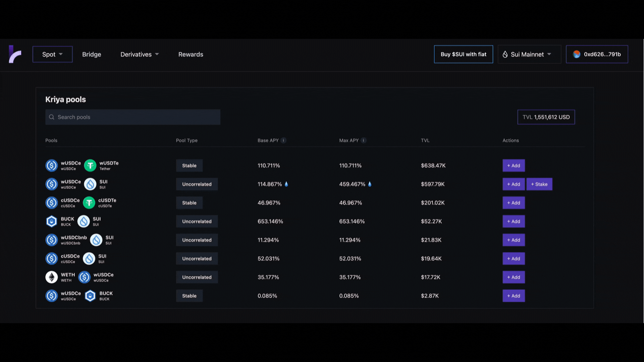Click wUSDCe icon in WETH/wUSDCe pool
The height and width of the screenshot is (362, 644).
pyautogui.click(x=85, y=277)
